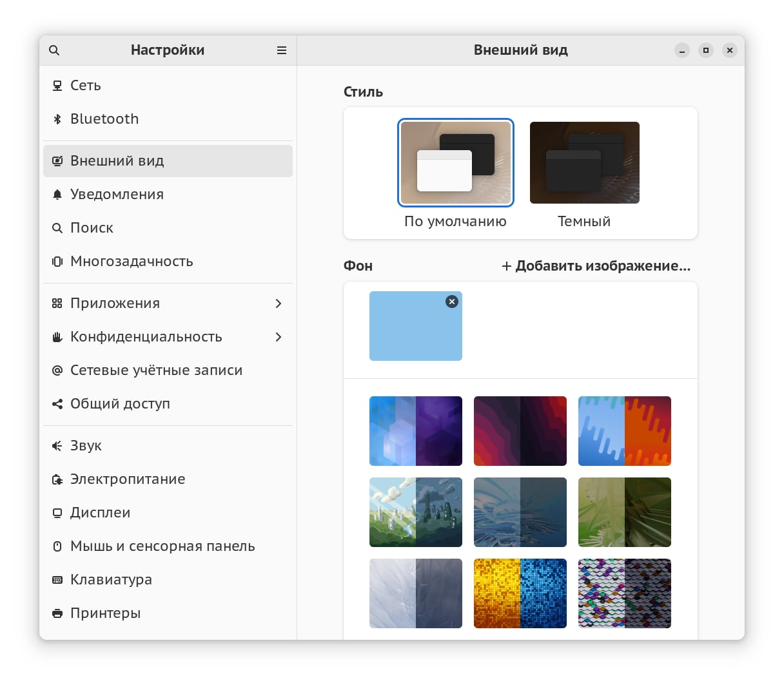Click the keyboard icon beside Клавиатура

pos(57,580)
